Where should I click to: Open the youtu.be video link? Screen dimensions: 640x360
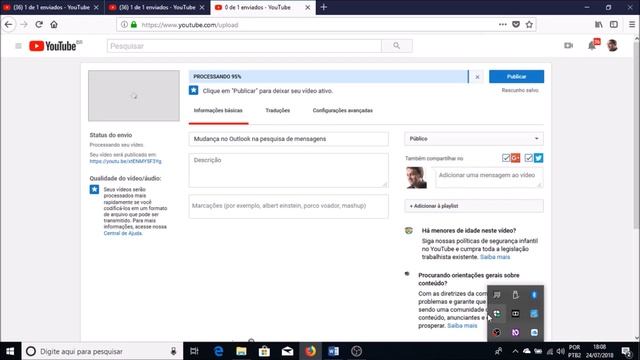coord(125,161)
